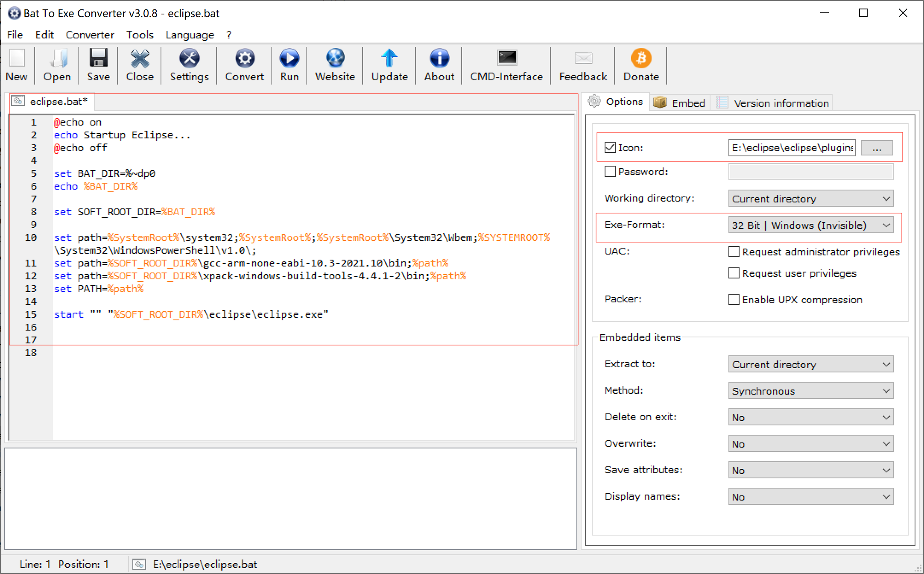Click line 3 '@echo off'
924x574 pixels.
(80, 148)
